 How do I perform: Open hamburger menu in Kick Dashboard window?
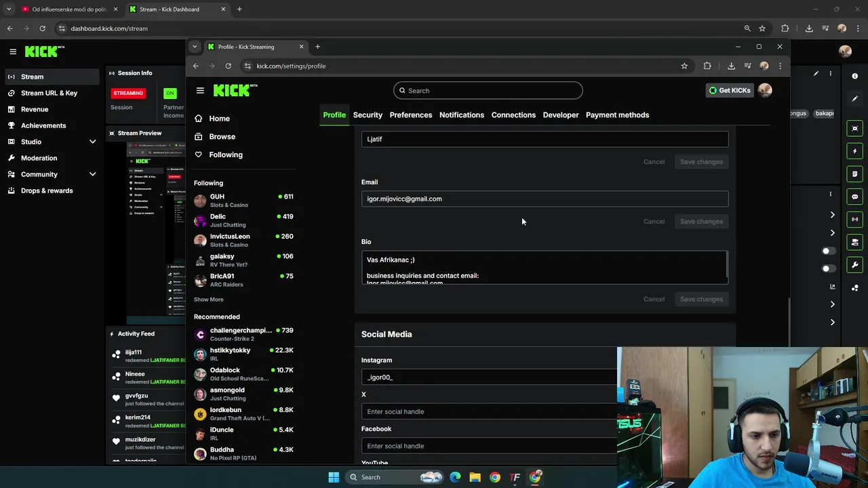13,52
